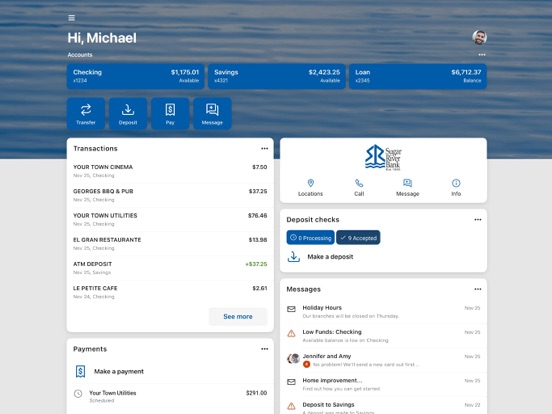Open GEORGES BBQ & PUB transaction

pos(170,195)
